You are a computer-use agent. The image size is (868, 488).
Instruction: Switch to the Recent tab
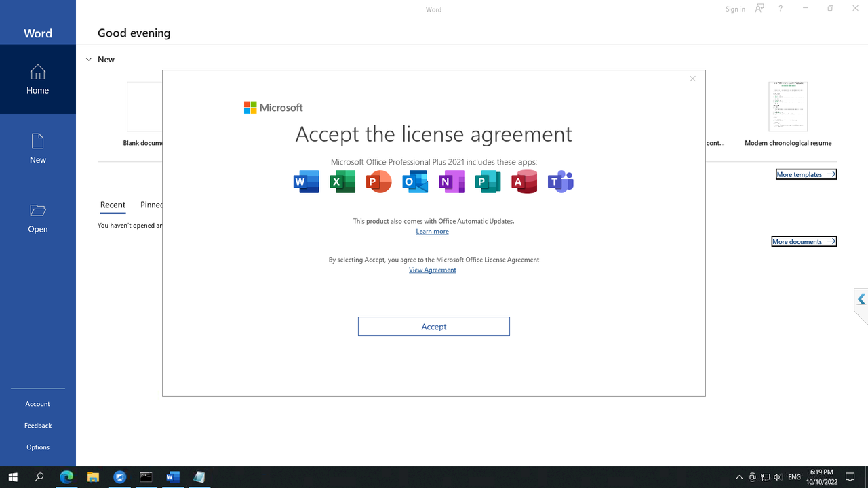click(x=113, y=205)
